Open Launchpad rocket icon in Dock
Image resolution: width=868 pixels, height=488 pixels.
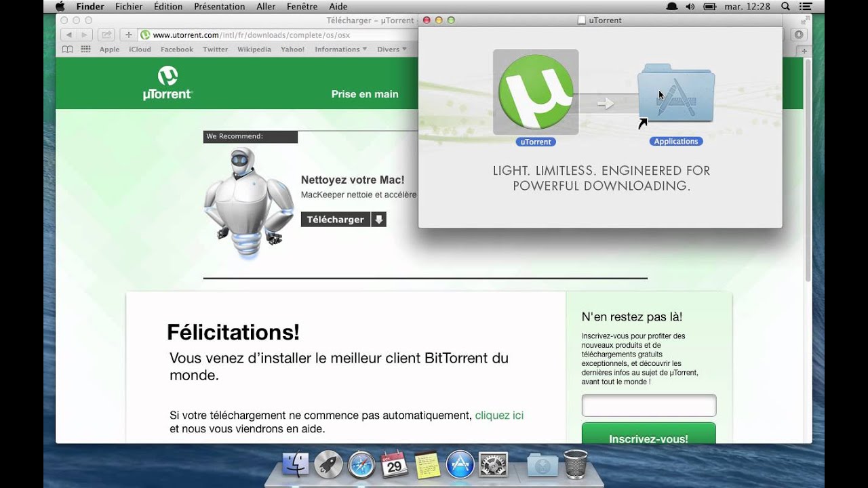[328, 464]
